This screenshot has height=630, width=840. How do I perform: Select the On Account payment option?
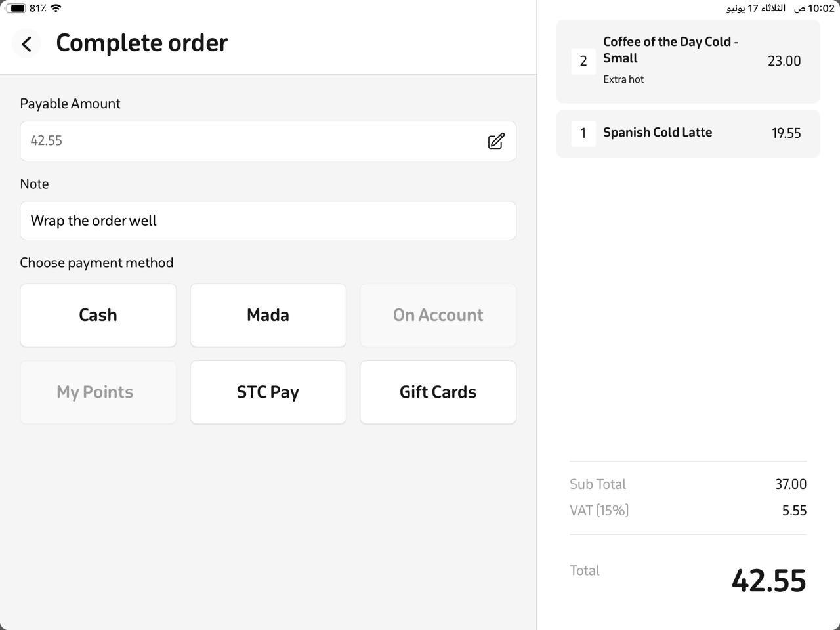438,315
